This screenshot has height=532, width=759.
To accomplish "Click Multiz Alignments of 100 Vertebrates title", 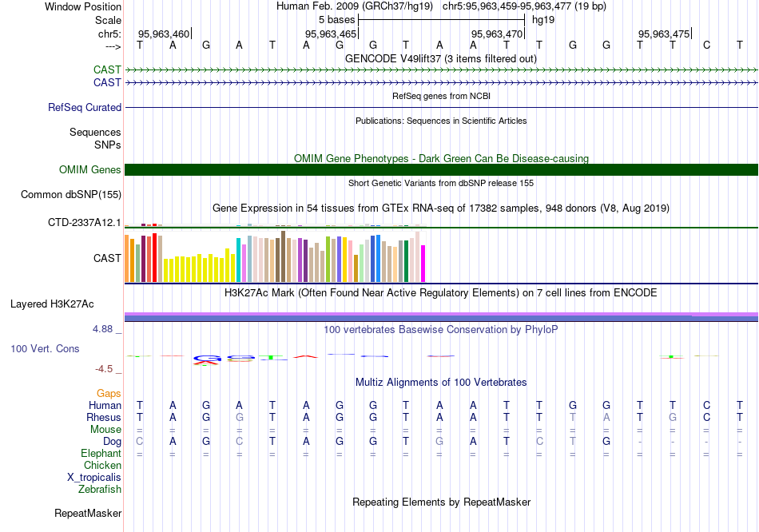I will (x=441, y=383).
